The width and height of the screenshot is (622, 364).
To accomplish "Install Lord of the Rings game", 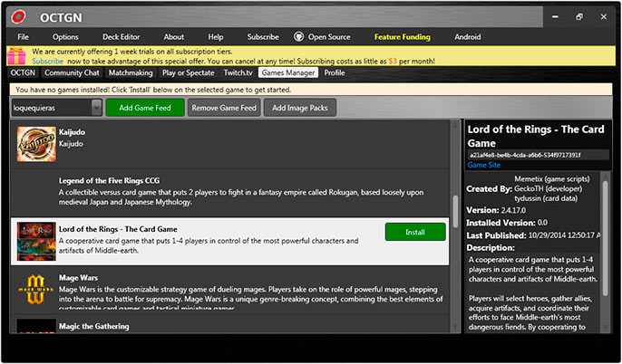I will (x=415, y=232).
